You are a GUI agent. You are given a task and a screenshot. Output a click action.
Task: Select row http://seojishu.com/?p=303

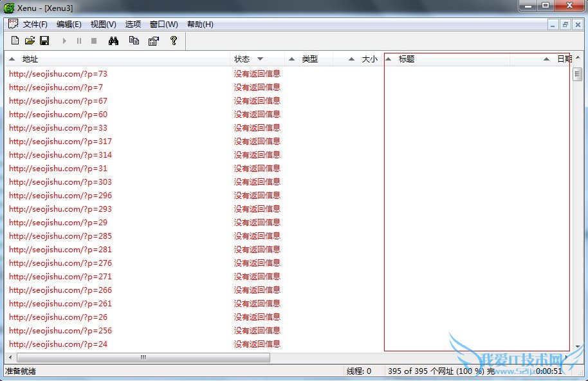(x=60, y=182)
